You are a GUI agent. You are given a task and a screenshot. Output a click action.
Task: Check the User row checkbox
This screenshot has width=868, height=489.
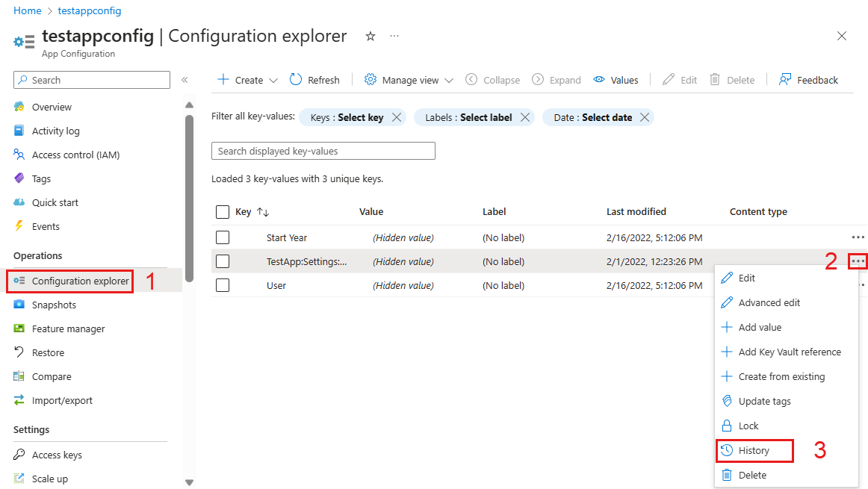coord(222,285)
